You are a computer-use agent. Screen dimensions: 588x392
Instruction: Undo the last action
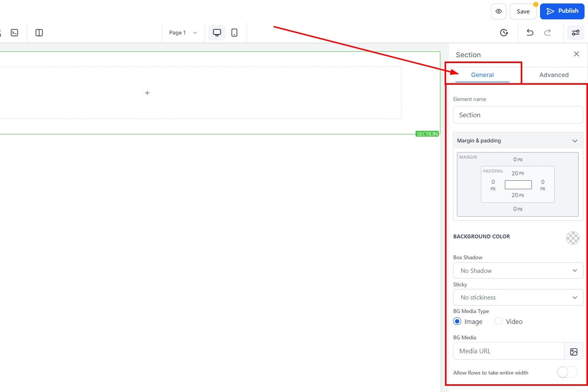[530, 33]
